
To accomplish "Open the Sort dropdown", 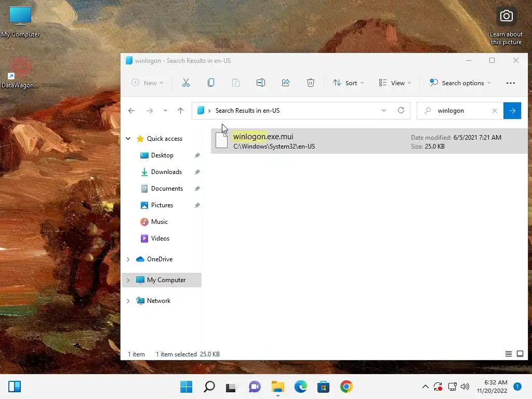I will (348, 83).
